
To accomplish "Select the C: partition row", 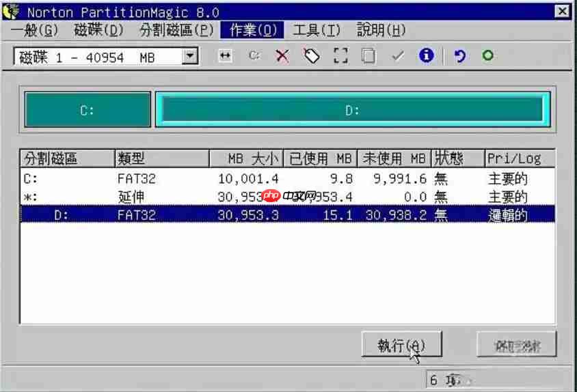I will click(x=287, y=179).
